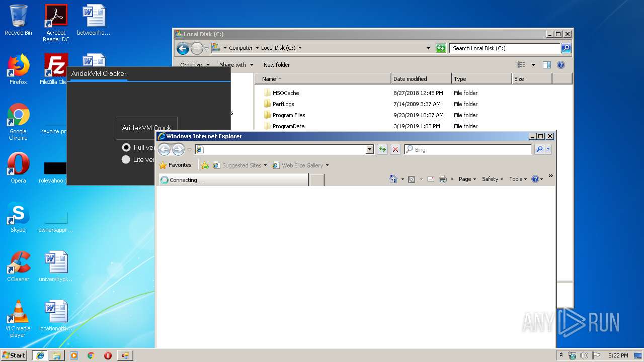Click the green refresh button in Local Disk window
The image size is (644, 362).
click(x=441, y=48)
